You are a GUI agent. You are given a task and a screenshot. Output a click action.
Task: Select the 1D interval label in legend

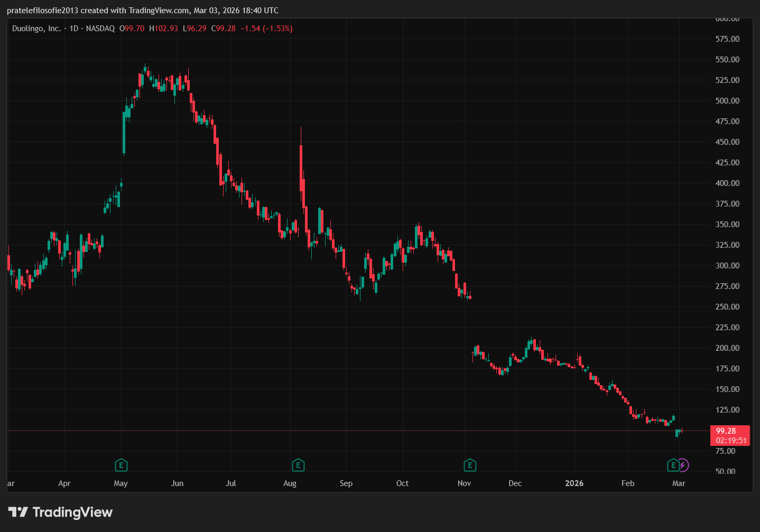pos(74,29)
